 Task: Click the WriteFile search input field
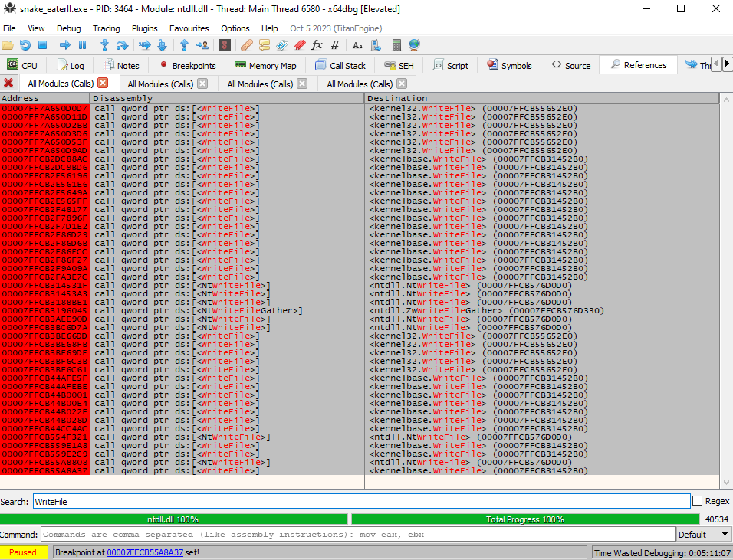pos(361,501)
